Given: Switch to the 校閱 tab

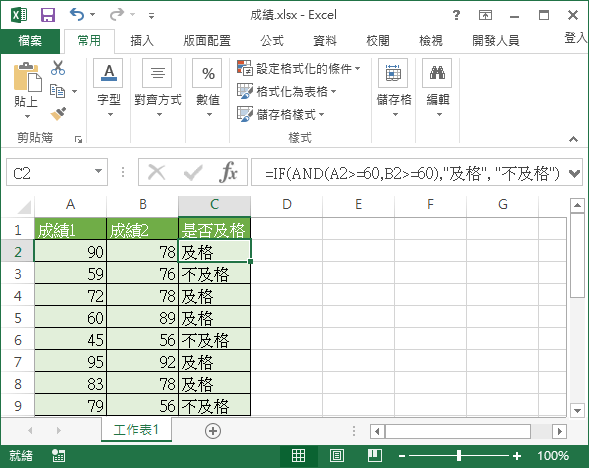Looking at the screenshot, I should pos(378,41).
